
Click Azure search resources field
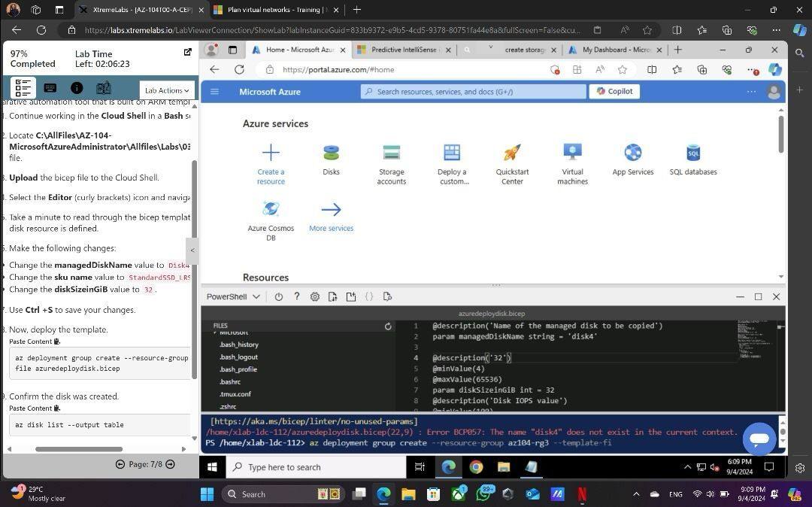pos(474,92)
